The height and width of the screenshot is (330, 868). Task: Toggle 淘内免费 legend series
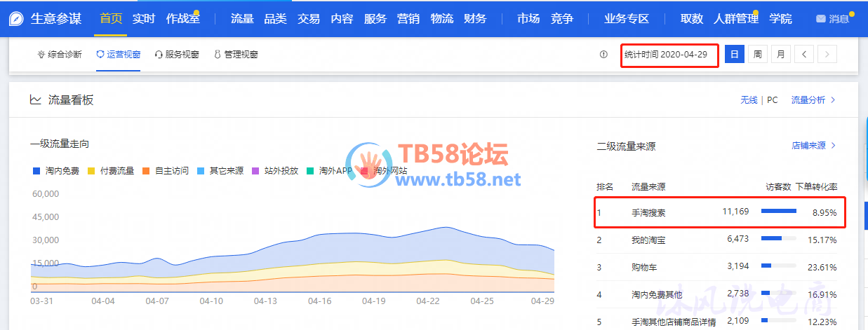pyautogui.click(x=56, y=170)
